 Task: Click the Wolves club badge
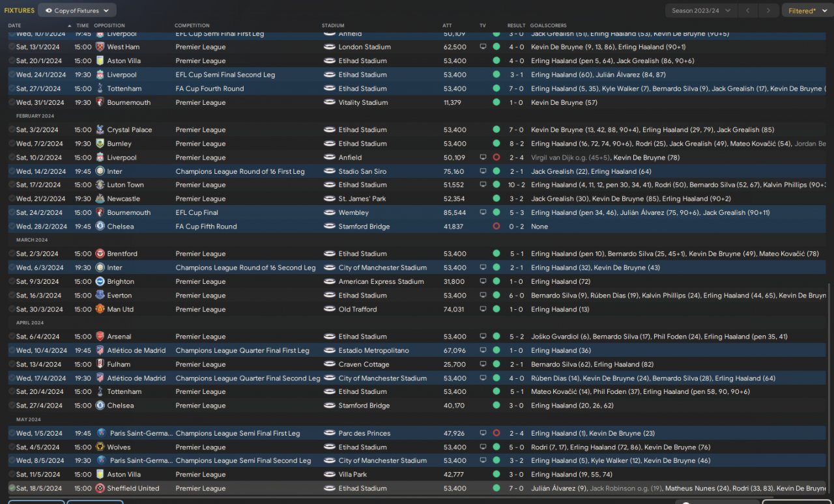coord(100,447)
